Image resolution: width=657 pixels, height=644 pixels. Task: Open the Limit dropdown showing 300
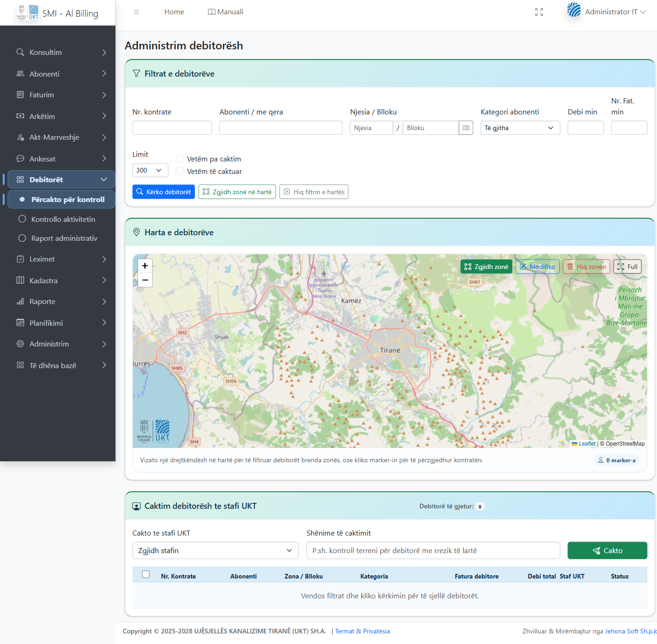point(150,170)
